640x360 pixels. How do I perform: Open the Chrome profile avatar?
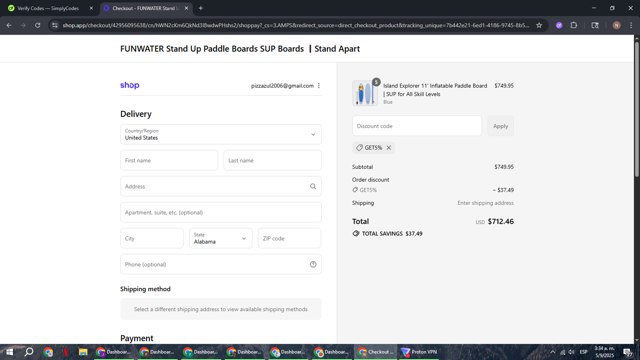pos(616,25)
